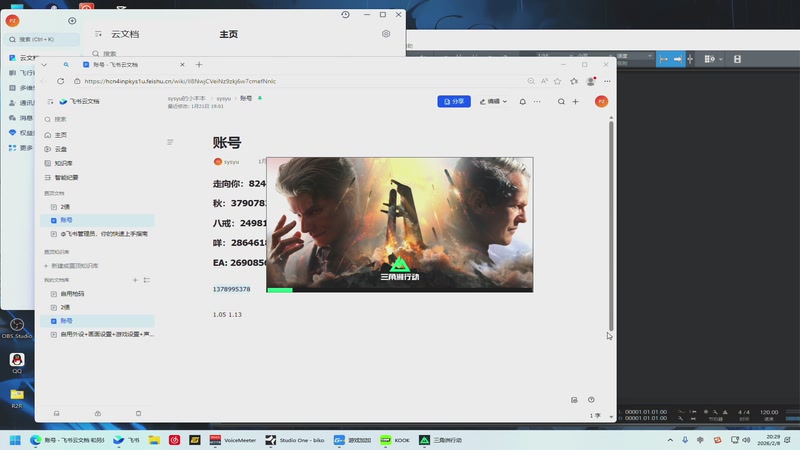Click the document vertical scrollbar

tap(611, 226)
